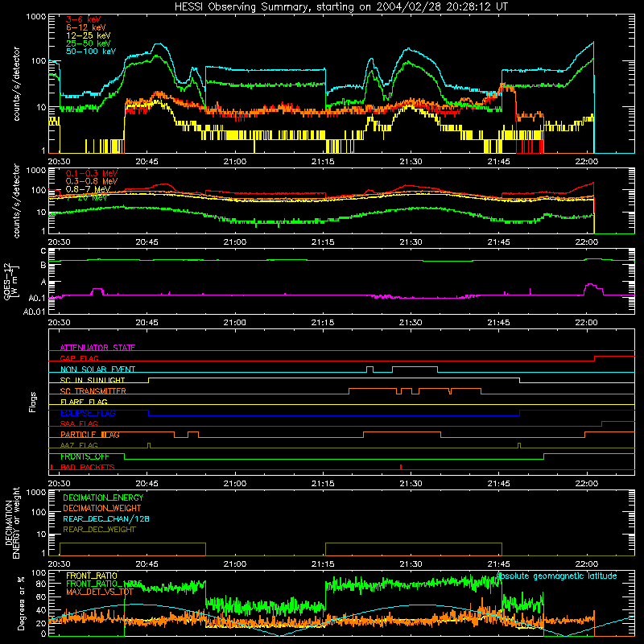
Task: Click the 0.3-0.8 MeV legend label
Action: pyautogui.click(x=92, y=181)
